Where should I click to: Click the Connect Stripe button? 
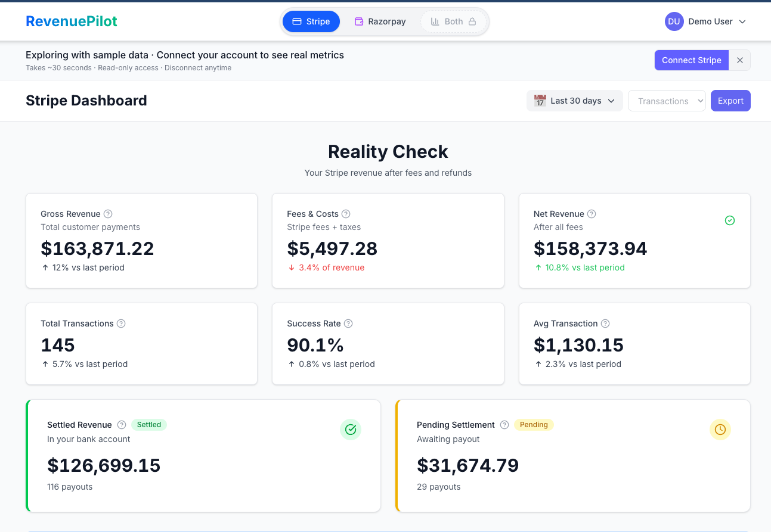pos(691,60)
